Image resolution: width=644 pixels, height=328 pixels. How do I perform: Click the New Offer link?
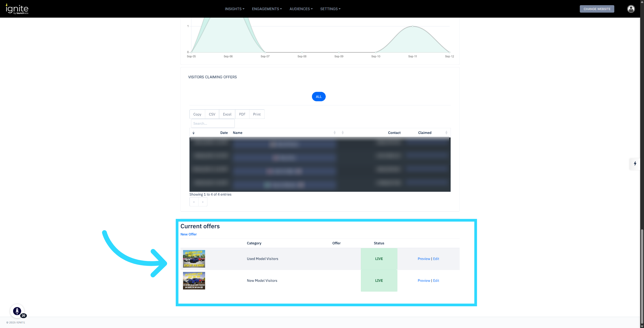[x=188, y=234]
